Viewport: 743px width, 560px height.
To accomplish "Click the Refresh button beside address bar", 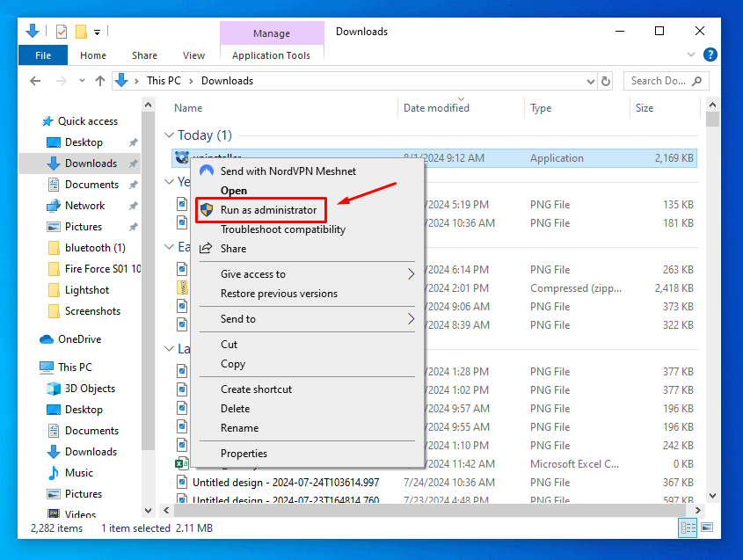I will click(605, 81).
